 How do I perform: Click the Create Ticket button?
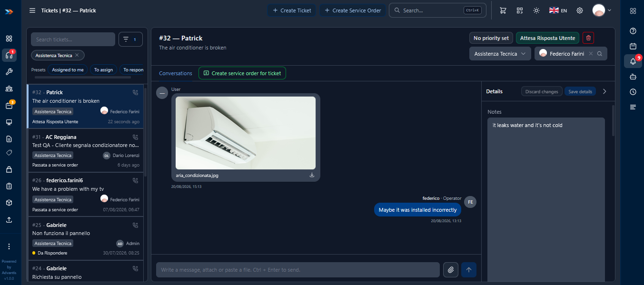292,10
